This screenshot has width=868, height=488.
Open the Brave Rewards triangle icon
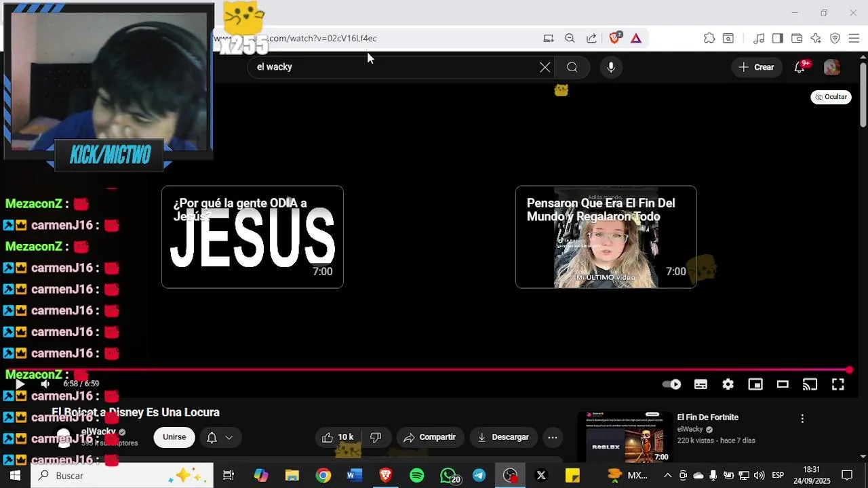pyautogui.click(x=636, y=38)
